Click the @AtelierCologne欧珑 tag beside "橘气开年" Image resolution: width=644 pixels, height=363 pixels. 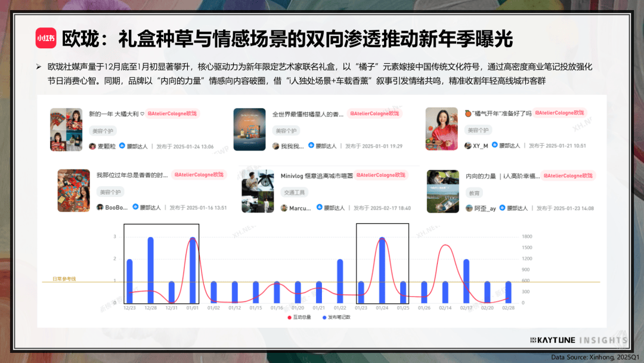tap(559, 113)
